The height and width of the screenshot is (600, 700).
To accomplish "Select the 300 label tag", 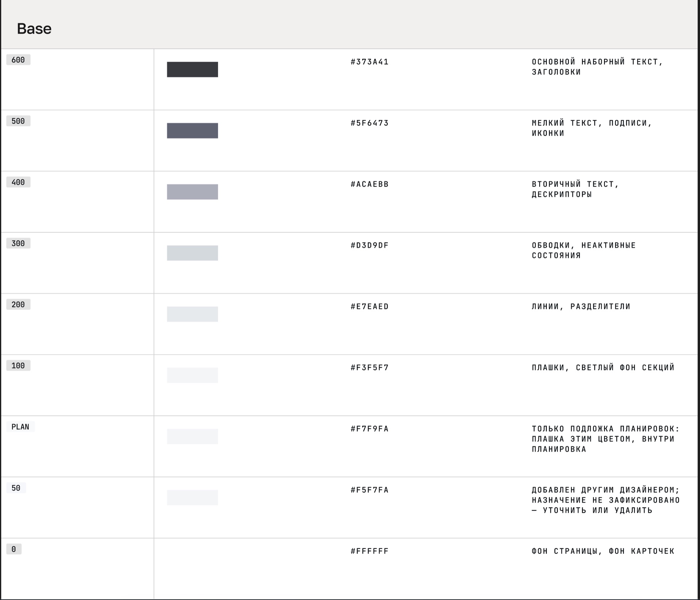I will (18, 243).
